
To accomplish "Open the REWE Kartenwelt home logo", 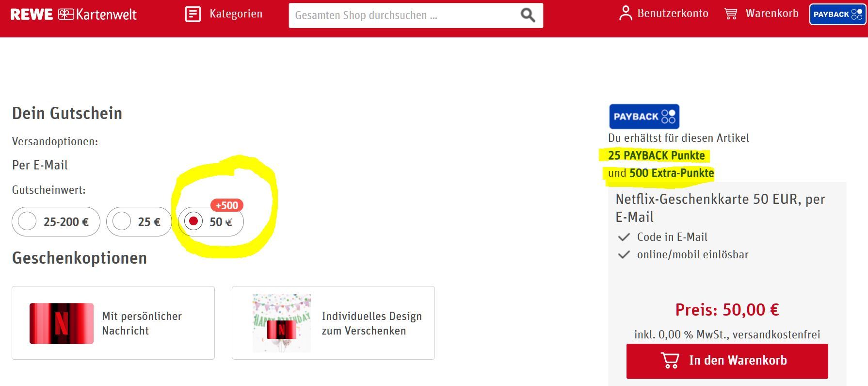I will pyautogui.click(x=74, y=14).
